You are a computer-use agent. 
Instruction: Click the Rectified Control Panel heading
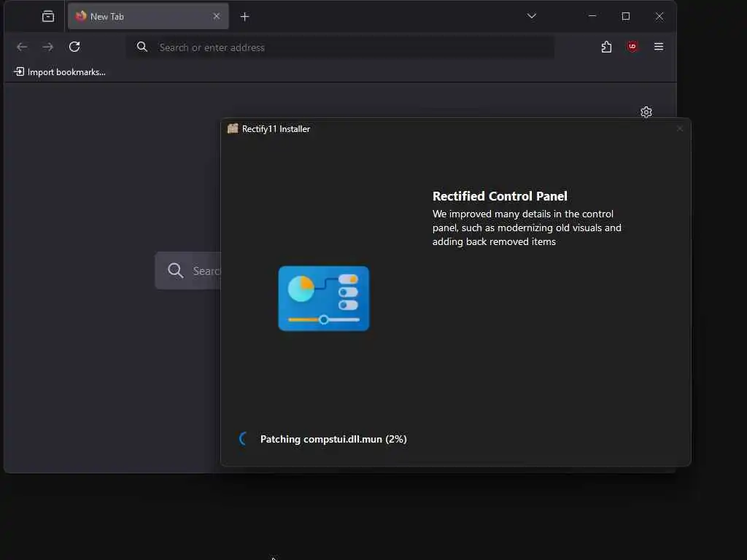click(x=500, y=196)
